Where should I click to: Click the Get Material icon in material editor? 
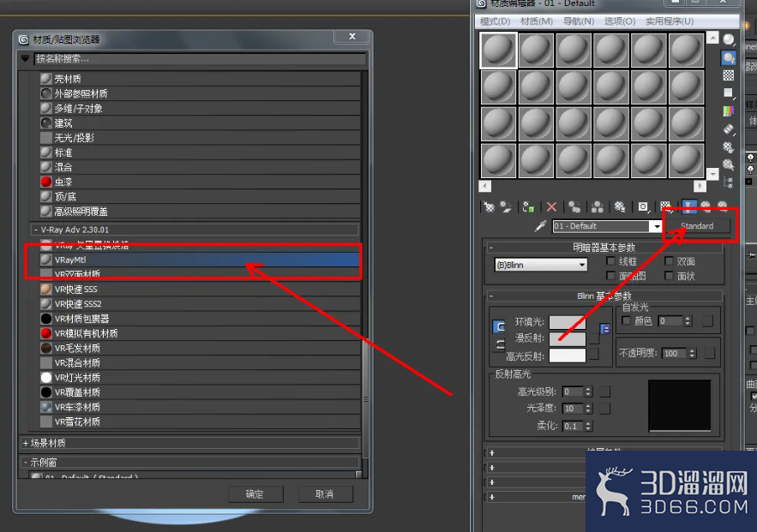click(489, 207)
